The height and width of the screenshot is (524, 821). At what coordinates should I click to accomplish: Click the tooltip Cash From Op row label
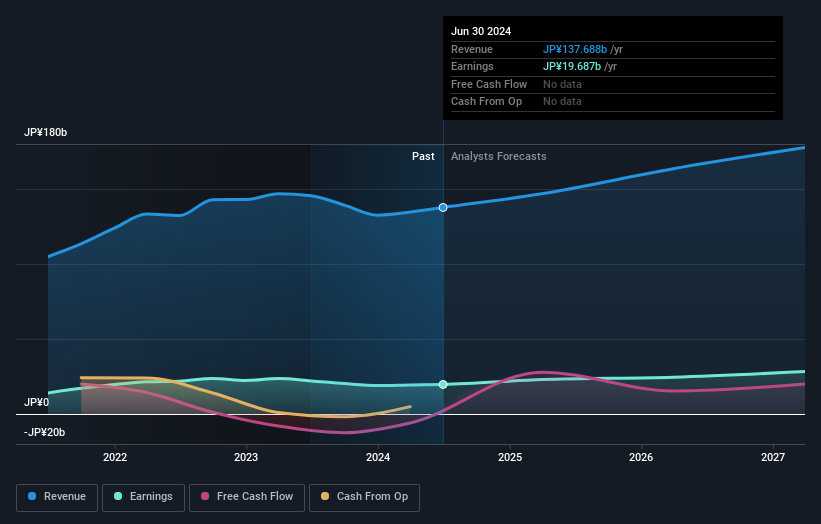coord(486,102)
